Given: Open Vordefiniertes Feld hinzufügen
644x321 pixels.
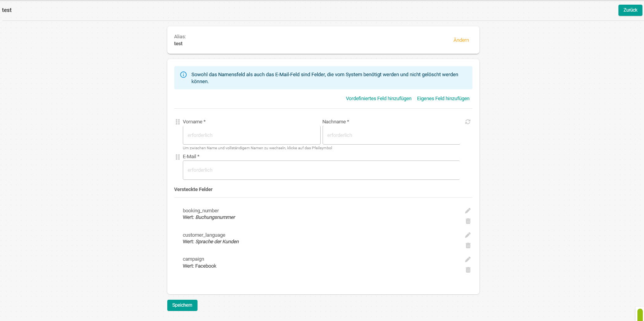Looking at the screenshot, I should point(378,99).
